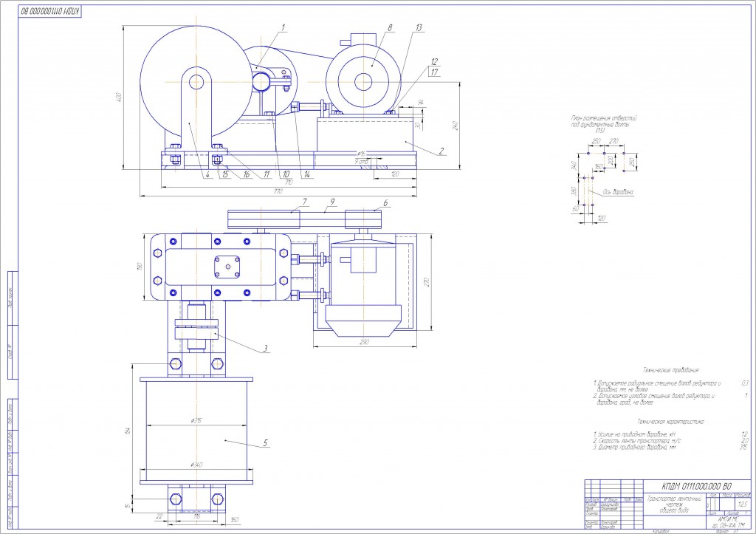The image size is (756, 534).
Task: Click position callout number 8 on the motor
Action: [390, 27]
